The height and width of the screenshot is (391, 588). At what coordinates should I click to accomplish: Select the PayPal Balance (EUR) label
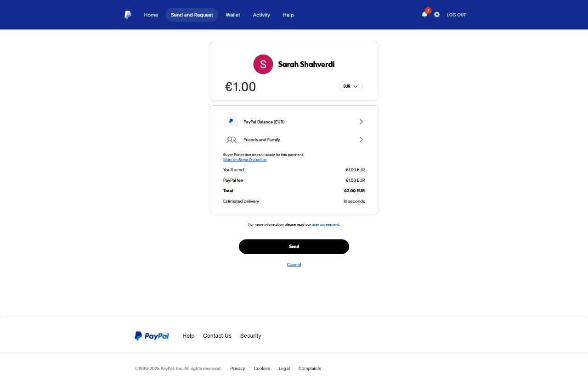[264, 122]
